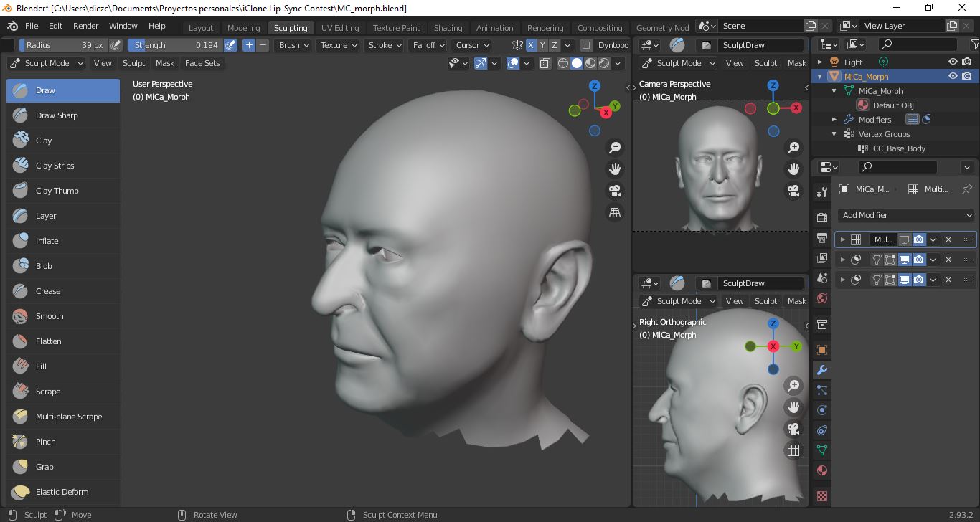
Task: Toggle X axis symmetry
Action: click(531, 45)
